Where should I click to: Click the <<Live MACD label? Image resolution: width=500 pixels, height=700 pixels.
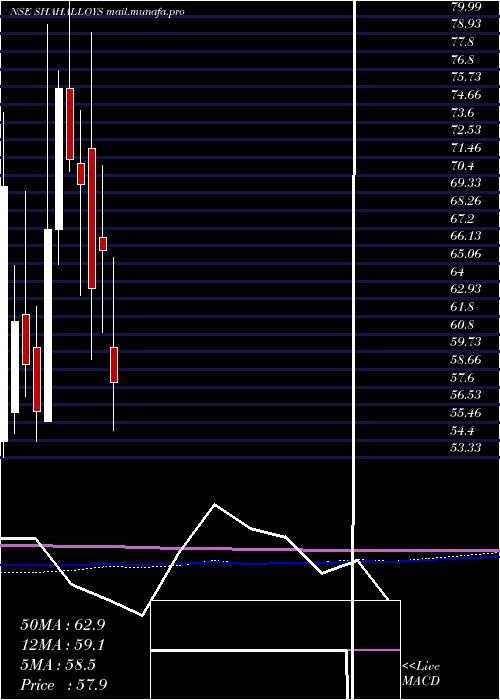(421, 674)
